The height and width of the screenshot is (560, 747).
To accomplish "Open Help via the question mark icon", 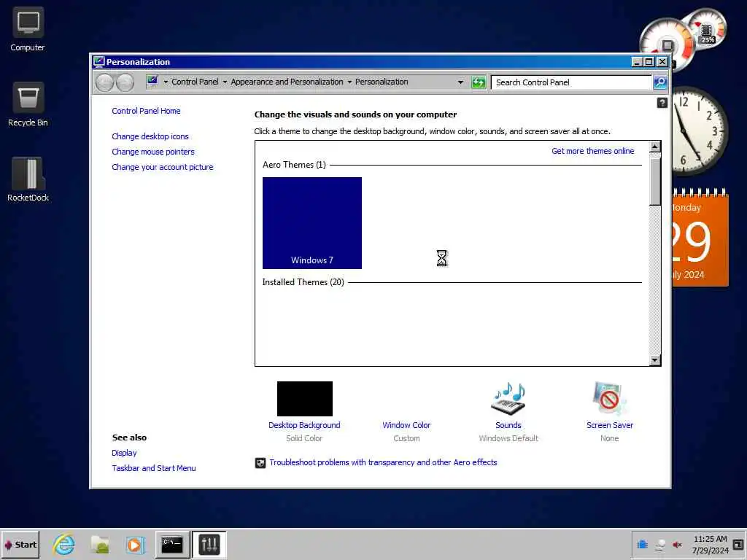I will 662,103.
